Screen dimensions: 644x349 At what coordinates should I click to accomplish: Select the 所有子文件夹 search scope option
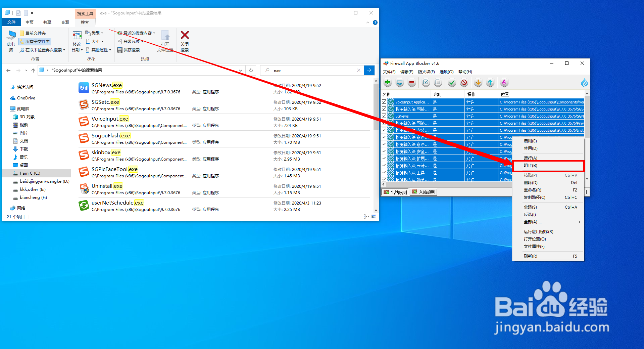[x=35, y=42]
